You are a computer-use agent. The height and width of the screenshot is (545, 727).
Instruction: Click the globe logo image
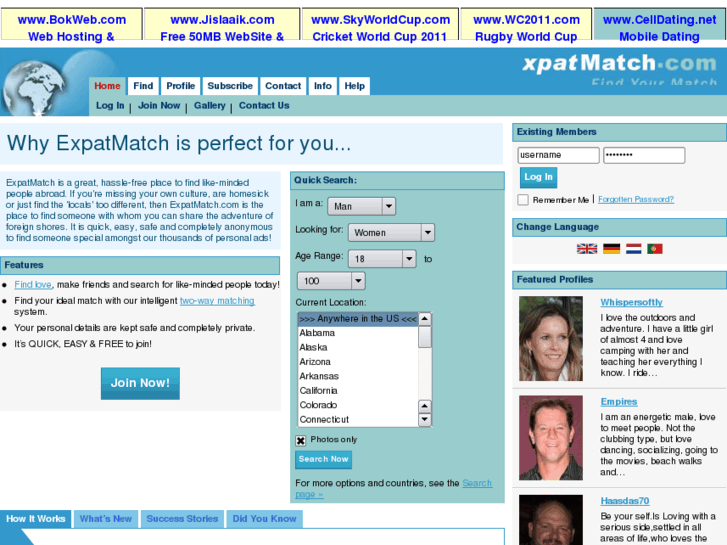point(34,88)
